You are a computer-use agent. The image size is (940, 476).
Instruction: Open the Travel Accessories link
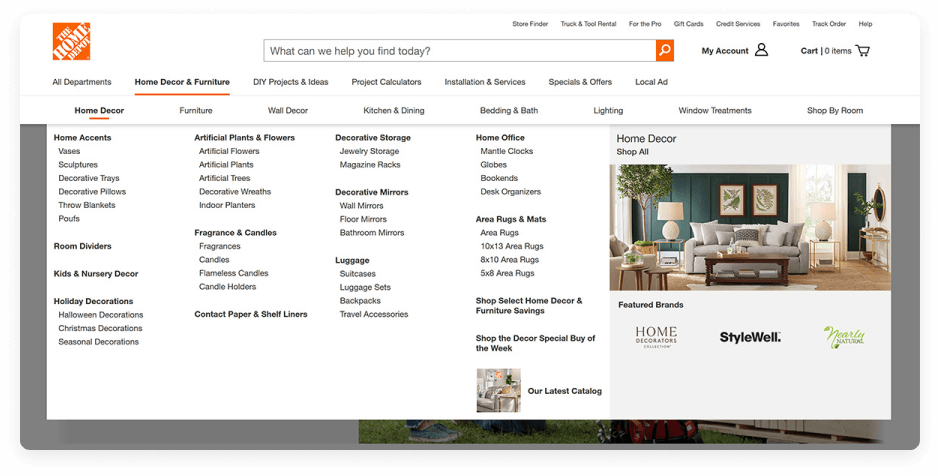tap(373, 314)
